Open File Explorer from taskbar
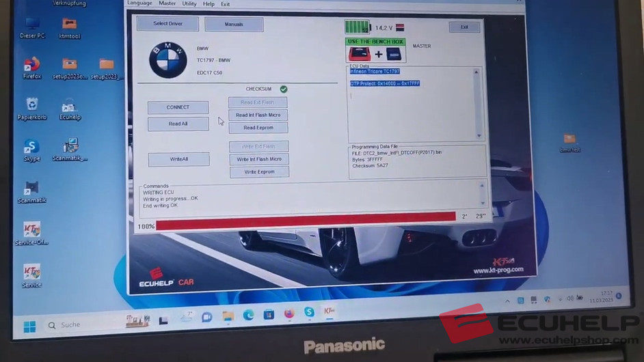The width and height of the screenshot is (644, 362). click(x=228, y=316)
